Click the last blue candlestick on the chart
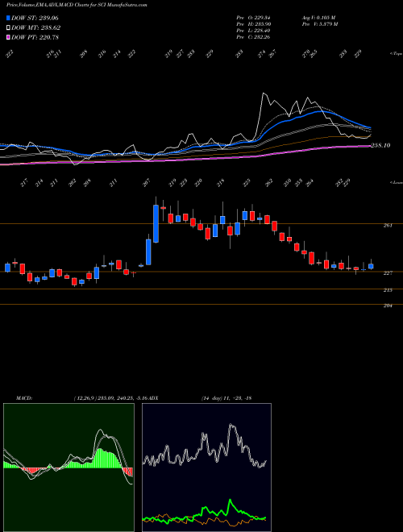Viewport: 403px width, 532px height. [371, 266]
